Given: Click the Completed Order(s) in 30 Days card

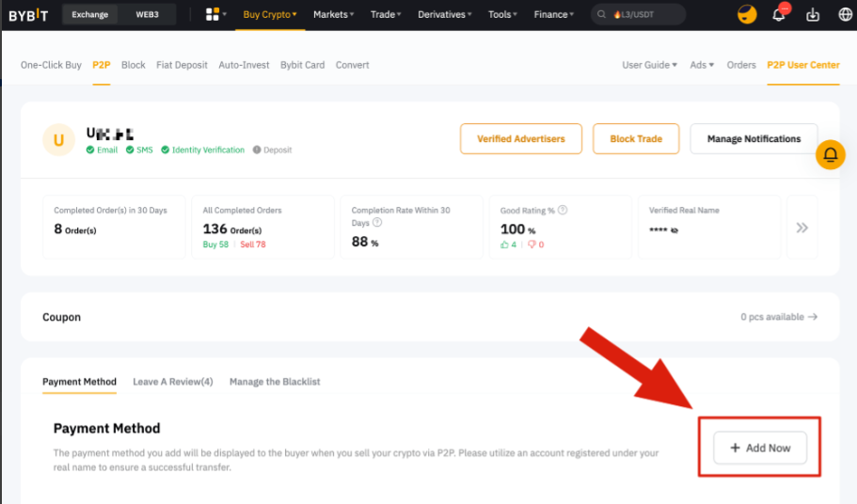Looking at the screenshot, I should [114, 227].
